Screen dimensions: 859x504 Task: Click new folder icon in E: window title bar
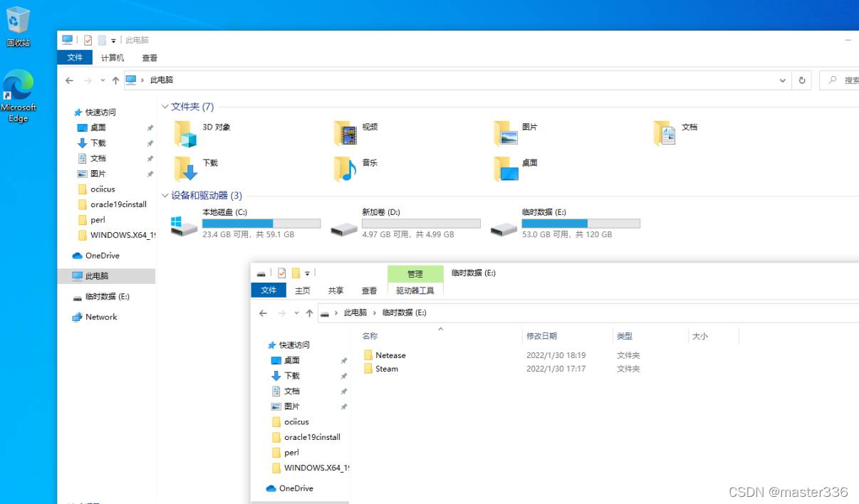click(x=296, y=273)
